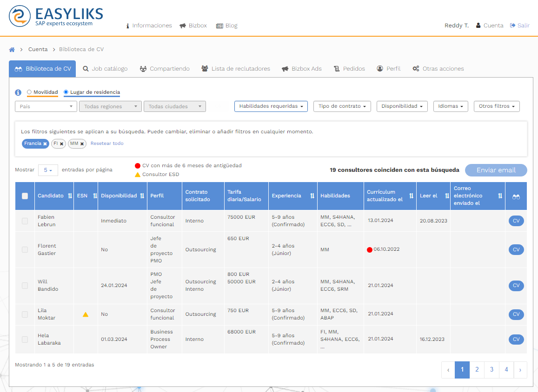Expand the País country selector
The height and width of the screenshot is (392, 538).
pyautogui.click(x=46, y=106)
